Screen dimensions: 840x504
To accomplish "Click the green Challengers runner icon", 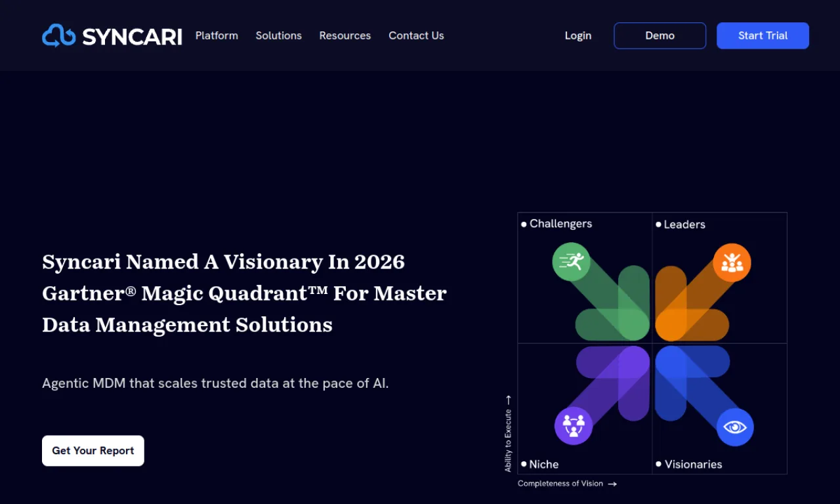I will (572, 262).
